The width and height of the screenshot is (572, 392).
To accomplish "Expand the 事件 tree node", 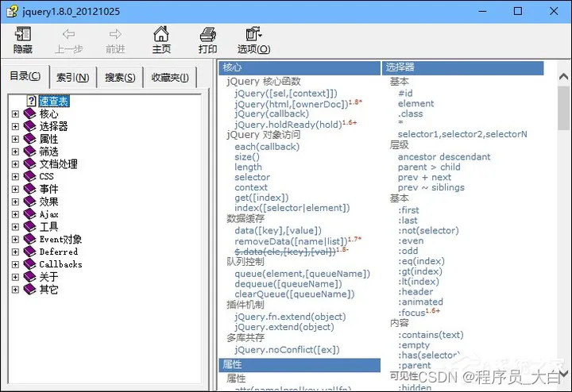I will click(15, 189).
